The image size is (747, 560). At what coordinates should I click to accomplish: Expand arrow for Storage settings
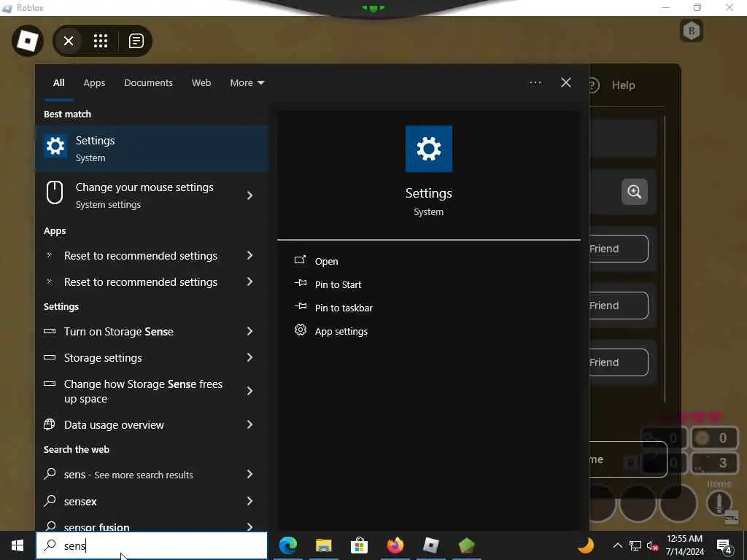[249, 357]
